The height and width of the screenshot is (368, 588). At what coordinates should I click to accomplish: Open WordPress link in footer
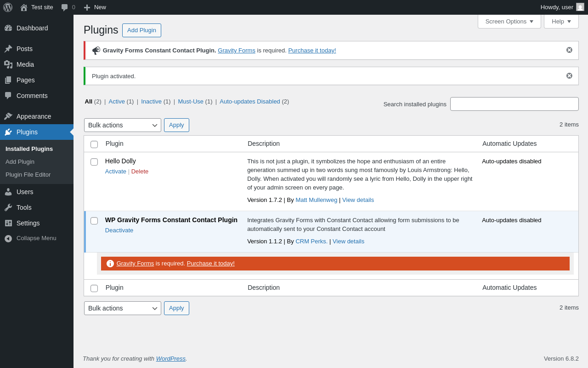click(171, 359)
